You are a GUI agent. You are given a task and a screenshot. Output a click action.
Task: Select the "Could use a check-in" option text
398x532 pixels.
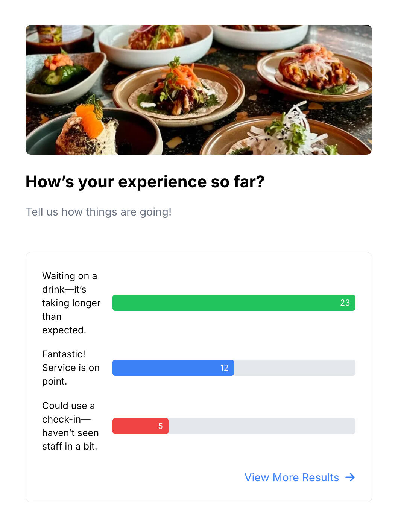pos(70,426)
